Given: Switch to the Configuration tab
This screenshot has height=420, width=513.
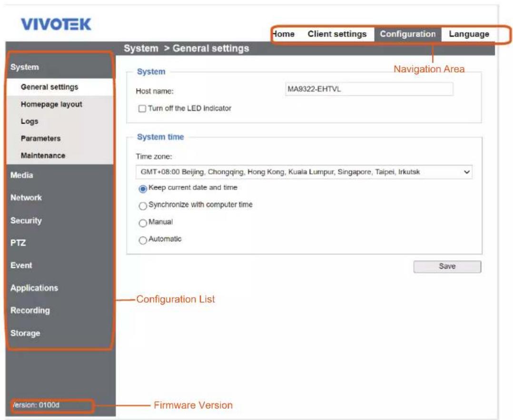Looking at the screenshot, I should [408, 34].
